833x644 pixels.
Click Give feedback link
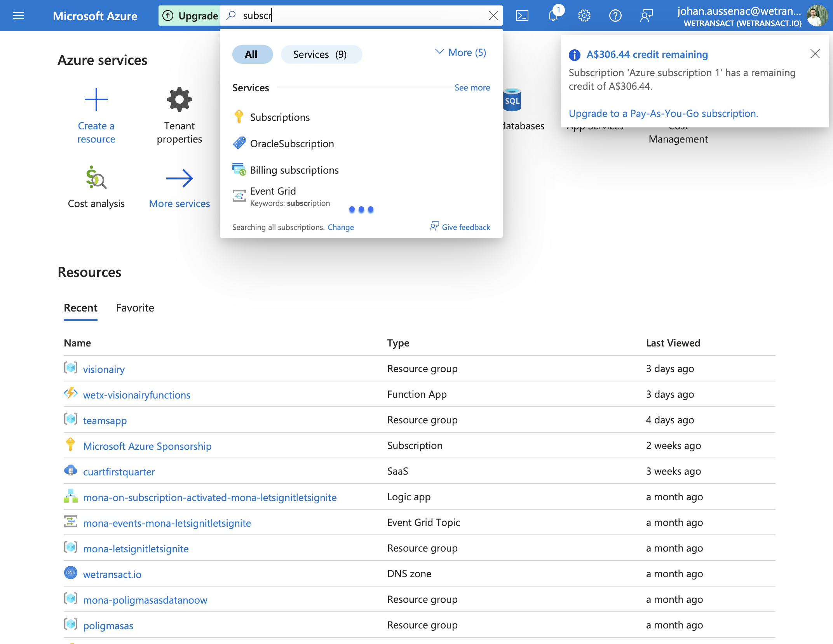[x=460, y=227]
